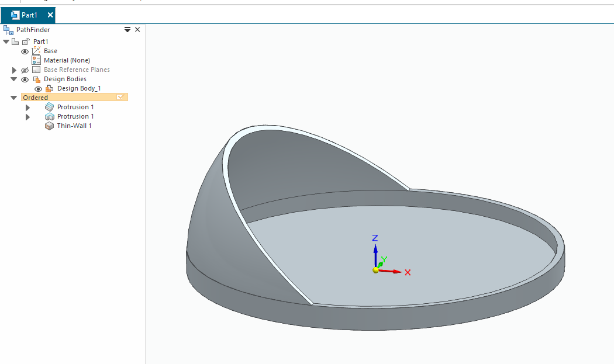Select the Thin-Wall 1 feature icon
Screen dimensions: 614x364
coord(49,126)
